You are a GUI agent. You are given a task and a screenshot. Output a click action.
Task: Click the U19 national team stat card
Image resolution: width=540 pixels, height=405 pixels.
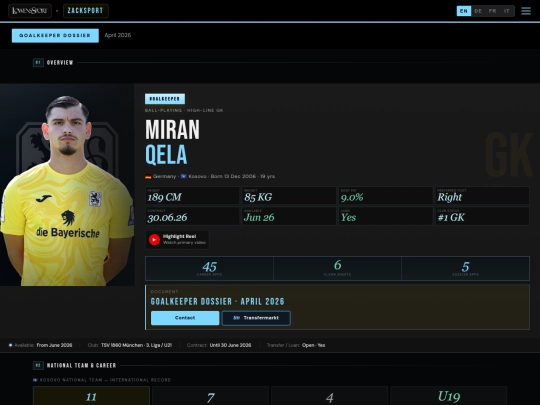[x=449, y=396]
